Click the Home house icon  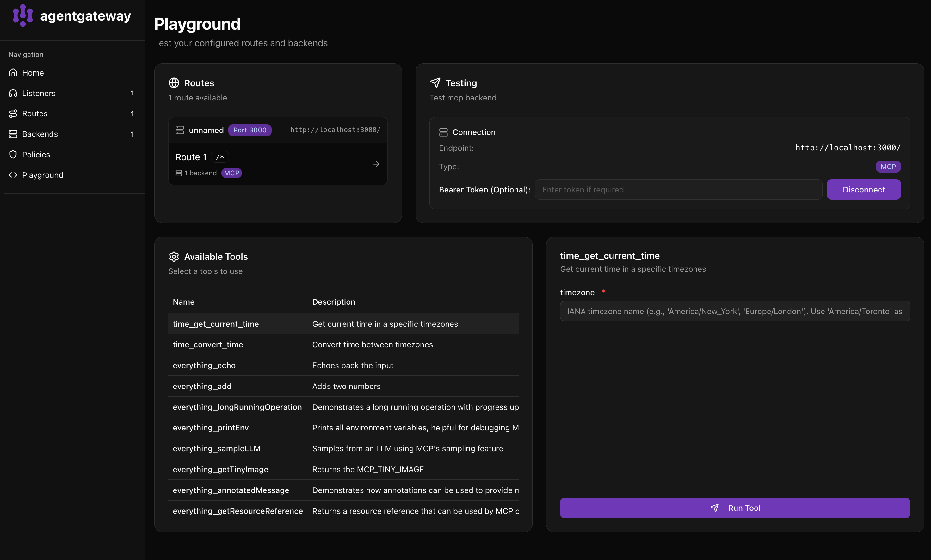(13, 72)
